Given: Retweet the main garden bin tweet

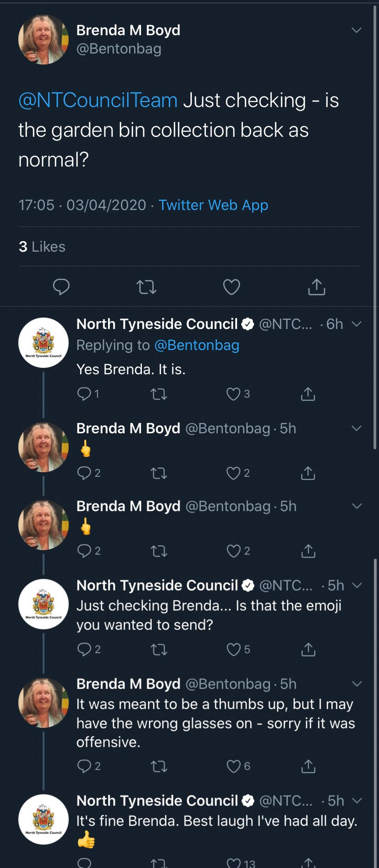Looking at the screenshot, I should (146, 287).
